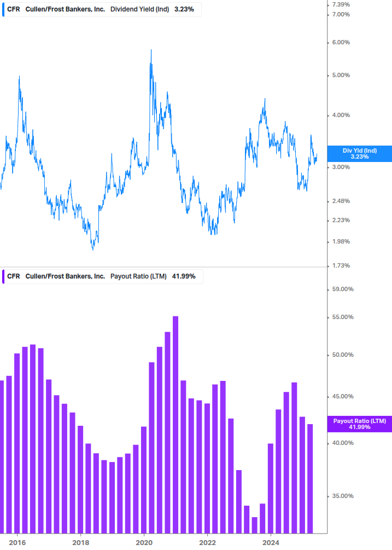Click the 6.00% tick on yield axis
The height and width of the screenshot is (550, 392).
pos(341,43)
